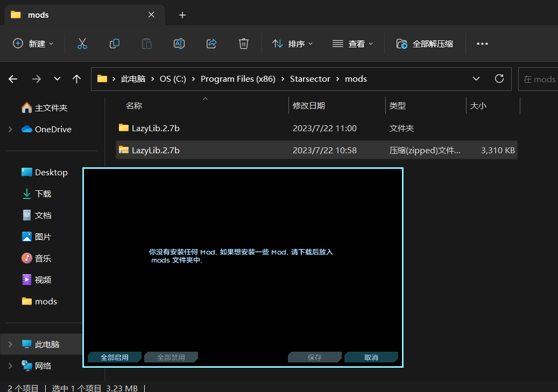Screen dimensions: 558x392
Task: Navigate to Starsector via the breadcrumb path
Action: pos(310,79)
